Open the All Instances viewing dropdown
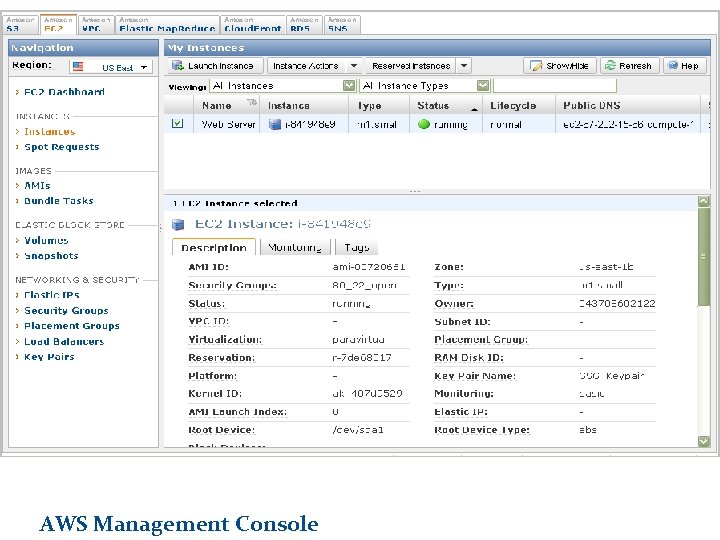720x540 pixels. pyautogui.click(x=283, y=86)
